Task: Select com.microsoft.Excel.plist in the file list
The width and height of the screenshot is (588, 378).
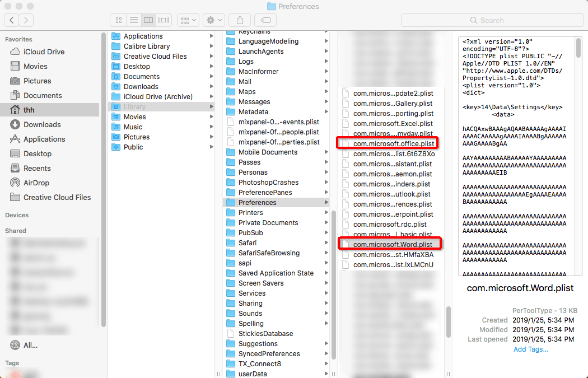Action: pos(393,123)
